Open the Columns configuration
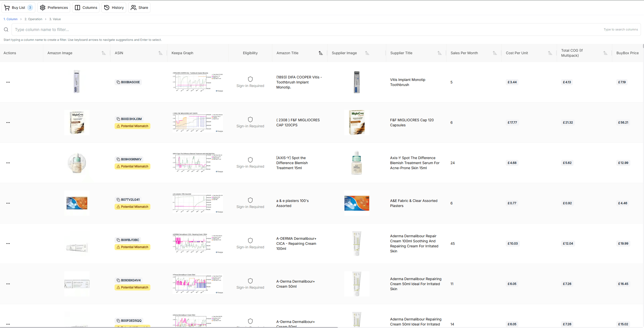Screen dimensions: 644x328 [86, 8]
